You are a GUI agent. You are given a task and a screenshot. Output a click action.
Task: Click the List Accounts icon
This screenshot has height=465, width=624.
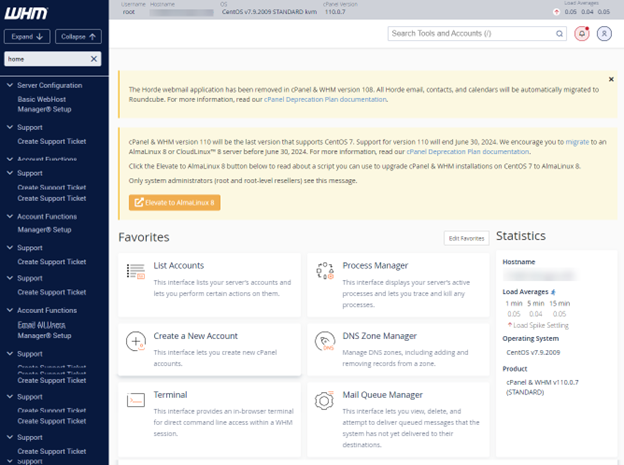point(136,271)
